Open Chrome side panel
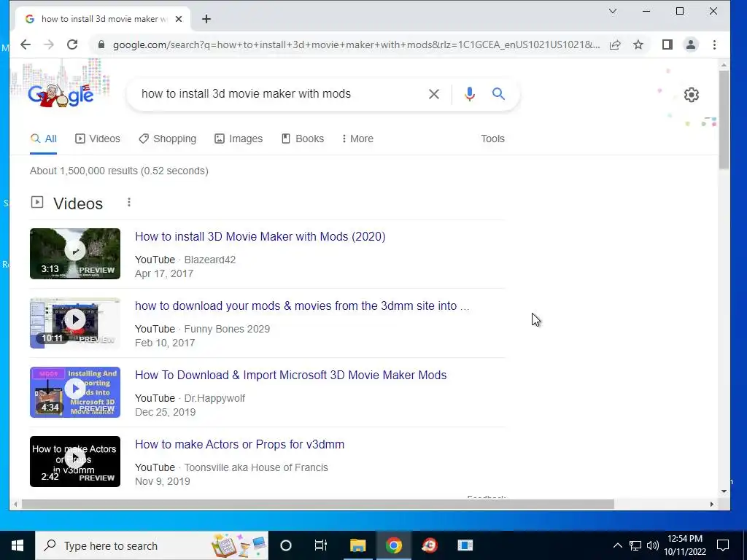 [x=667, y=44]
